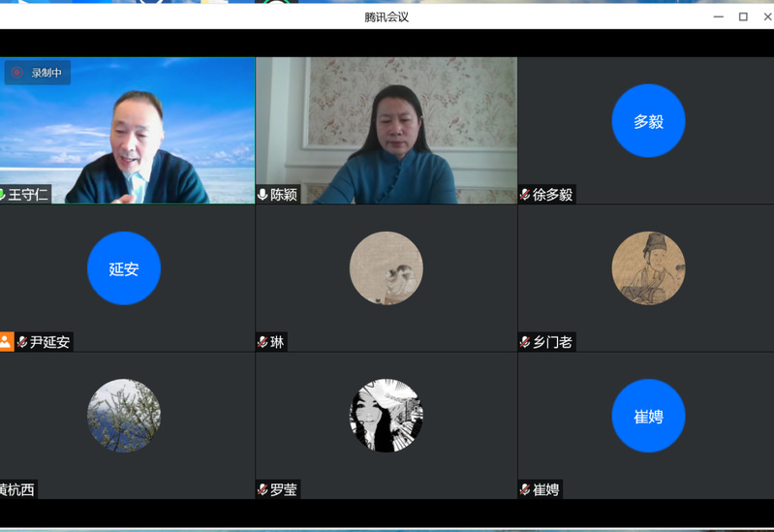Screen dimensions: 774x532
Task: Click 王守仁's active microphone icon
Action: [2, 194]
